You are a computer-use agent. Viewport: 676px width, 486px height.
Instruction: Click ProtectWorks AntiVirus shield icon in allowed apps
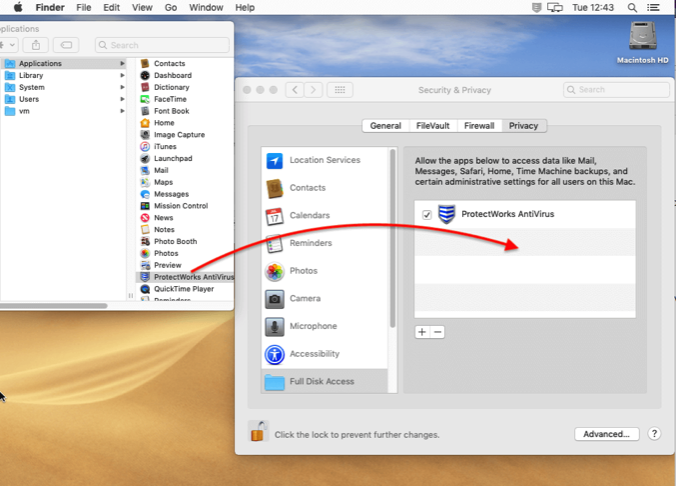pyautogui.click(x=447, y=214)
